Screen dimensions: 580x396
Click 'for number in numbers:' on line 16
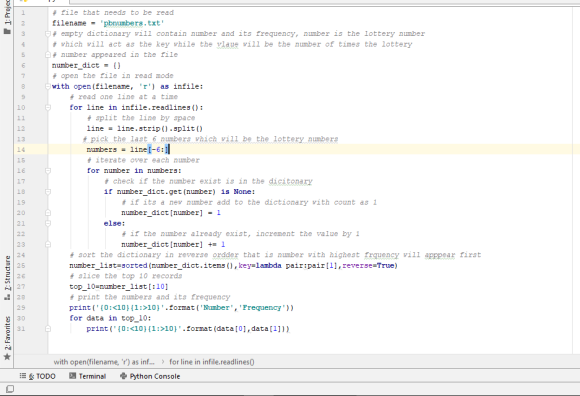(134, 170)
